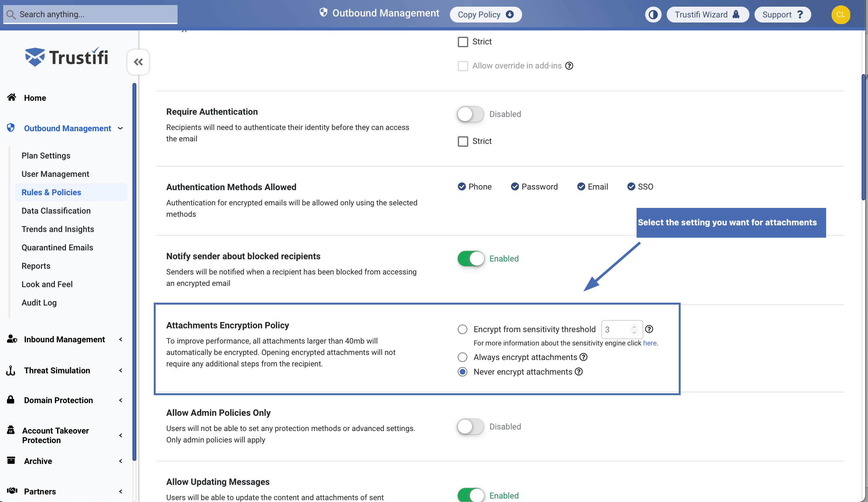Click the sidebar vertical scrollbar

click(x=134, y=272)
